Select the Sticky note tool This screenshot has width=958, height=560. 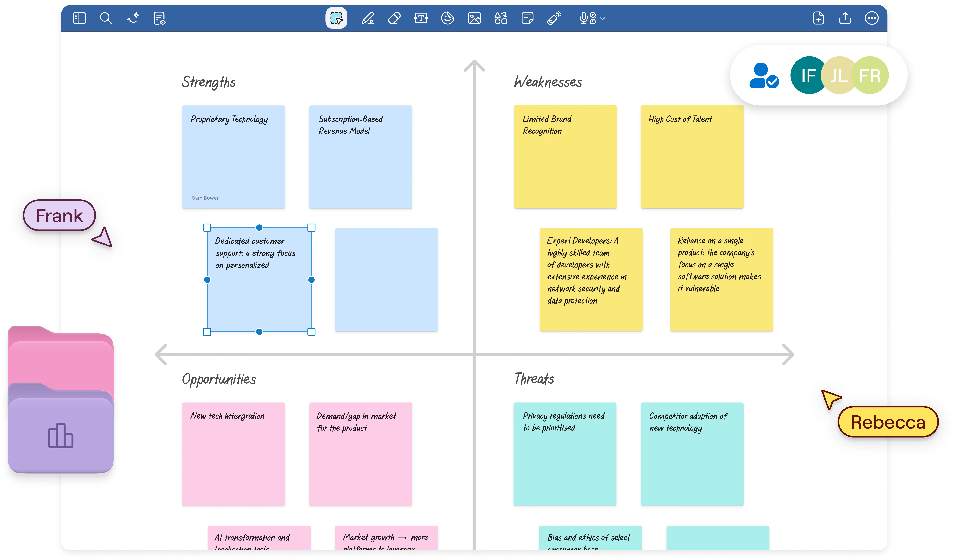(x=527, y=18)
